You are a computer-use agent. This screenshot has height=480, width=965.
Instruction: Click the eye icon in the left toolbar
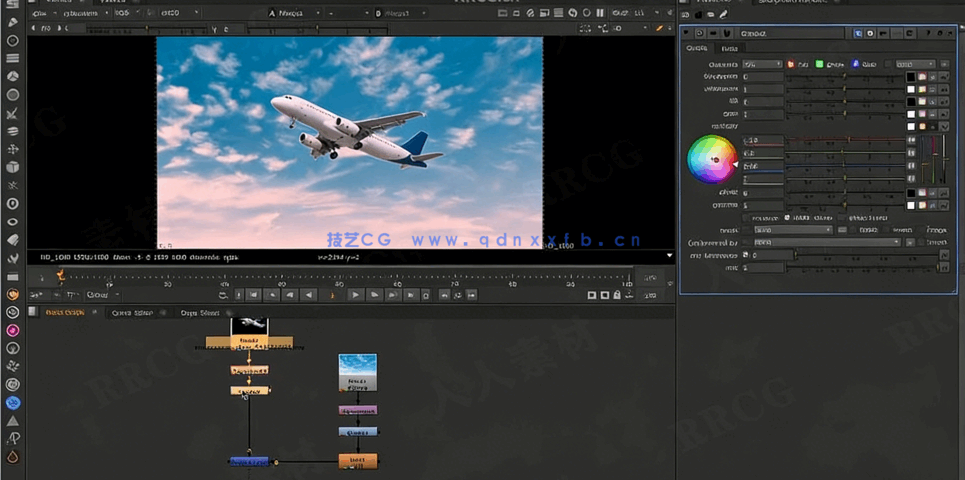tap(12, 222)
